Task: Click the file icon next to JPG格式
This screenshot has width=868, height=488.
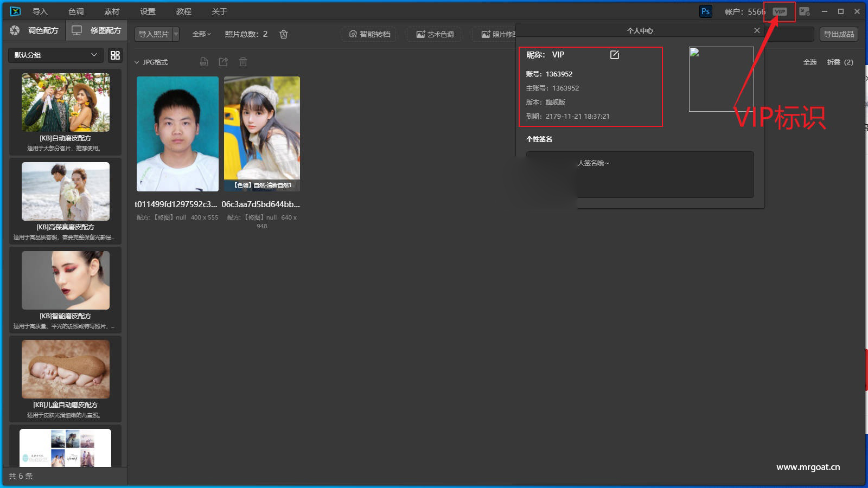Action: click(204, 62)
